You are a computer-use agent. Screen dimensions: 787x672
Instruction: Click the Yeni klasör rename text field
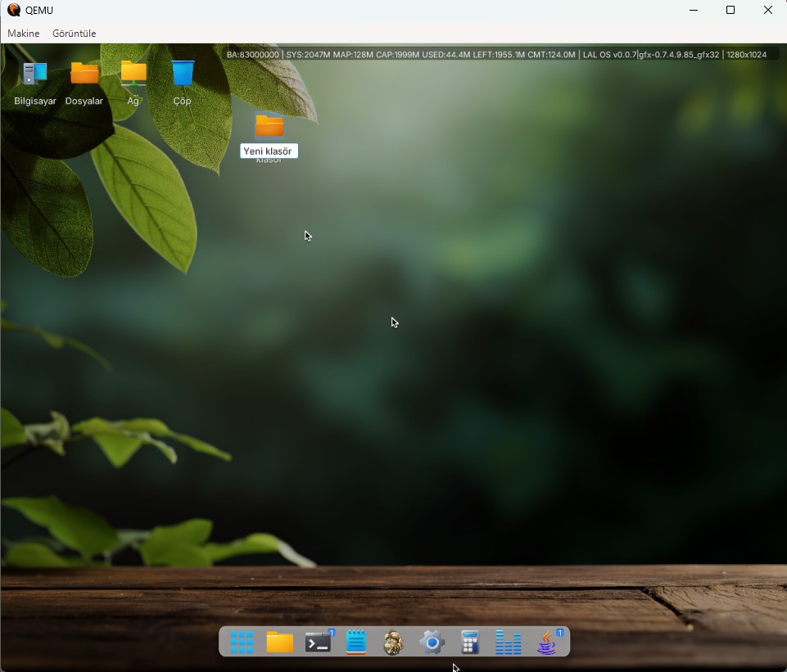[269, 151]
